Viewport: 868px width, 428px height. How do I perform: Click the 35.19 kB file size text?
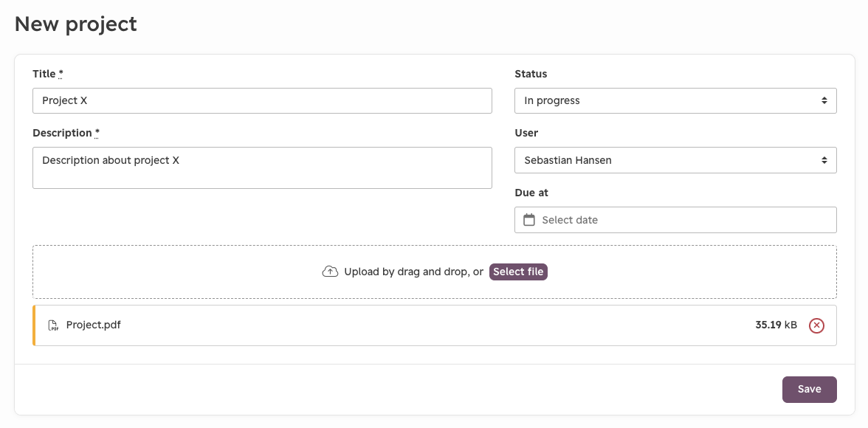click(x=776, y=325)
